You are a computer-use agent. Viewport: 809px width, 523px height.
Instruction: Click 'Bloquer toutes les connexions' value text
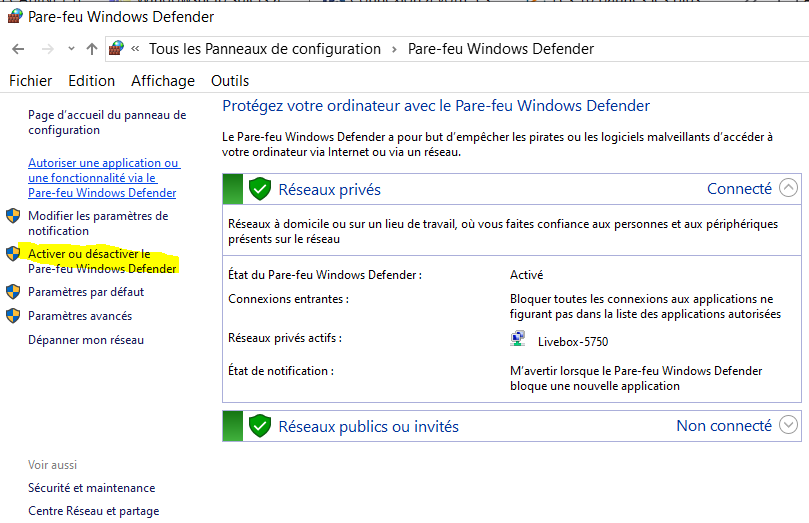coord(645,306)
